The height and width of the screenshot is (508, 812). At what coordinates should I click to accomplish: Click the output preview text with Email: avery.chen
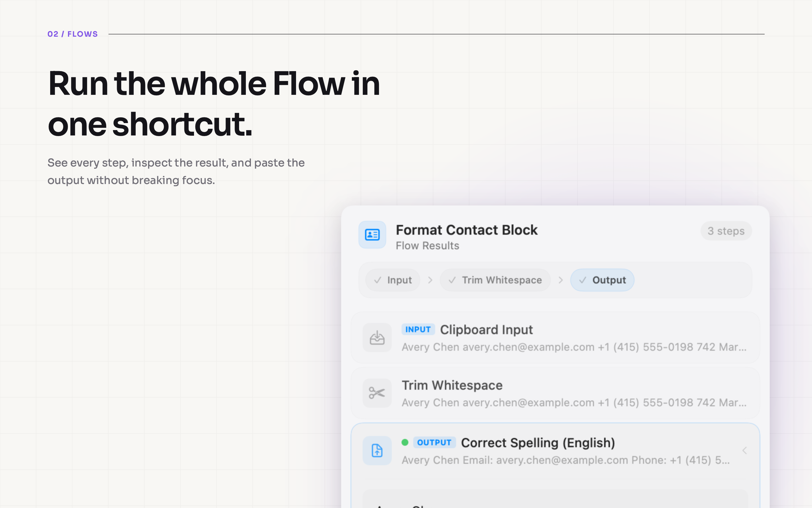566,460
